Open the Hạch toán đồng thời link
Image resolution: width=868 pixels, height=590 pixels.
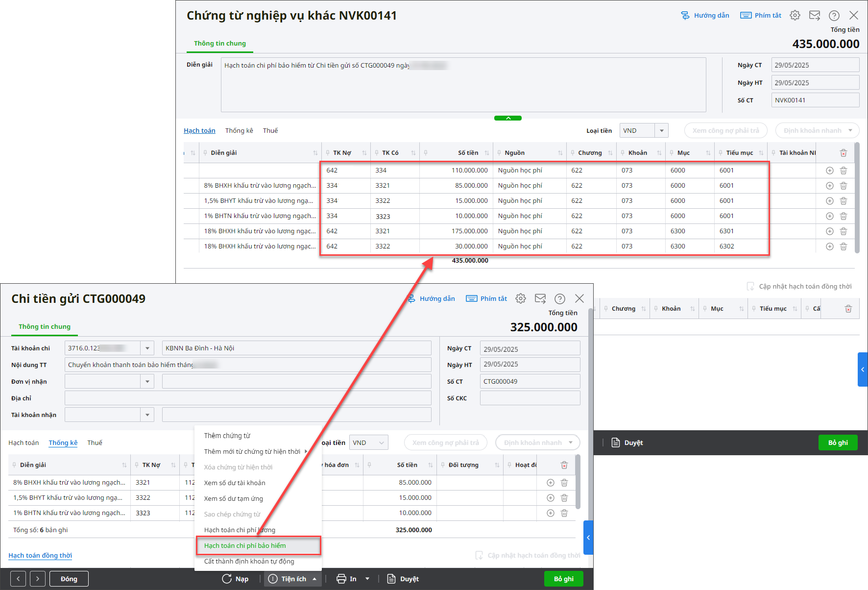tap(40, 555)
